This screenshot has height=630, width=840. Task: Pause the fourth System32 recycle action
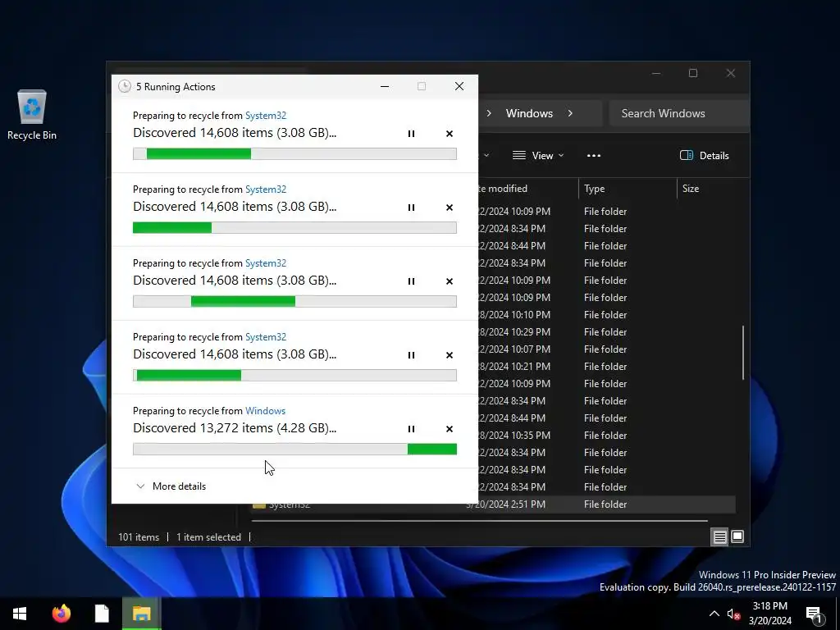pos(411,355)
